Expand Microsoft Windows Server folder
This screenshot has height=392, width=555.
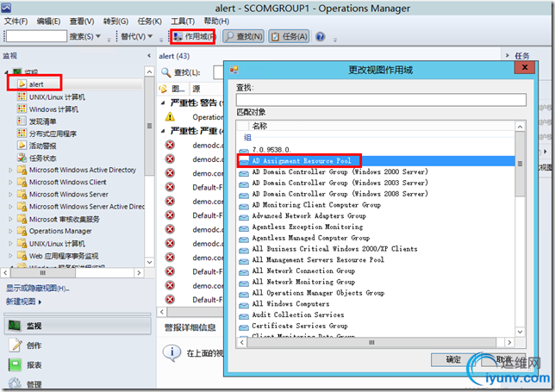point(10,195)
